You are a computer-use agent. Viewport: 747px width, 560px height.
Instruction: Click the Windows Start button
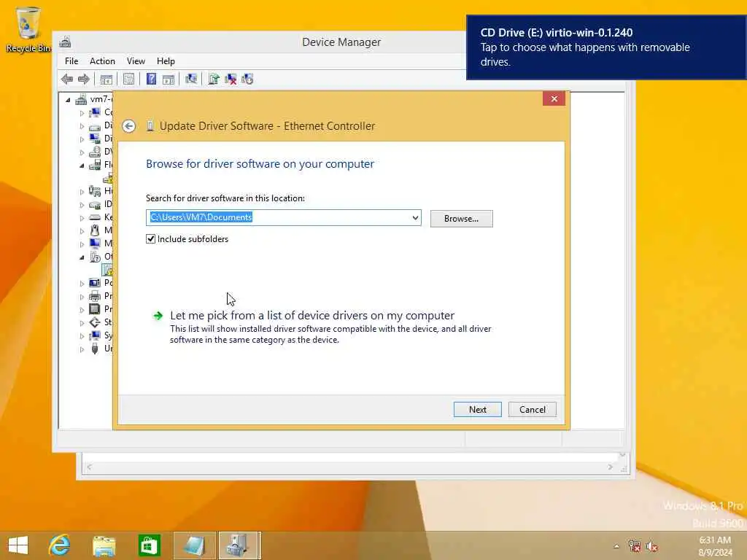tap(18, 545)
